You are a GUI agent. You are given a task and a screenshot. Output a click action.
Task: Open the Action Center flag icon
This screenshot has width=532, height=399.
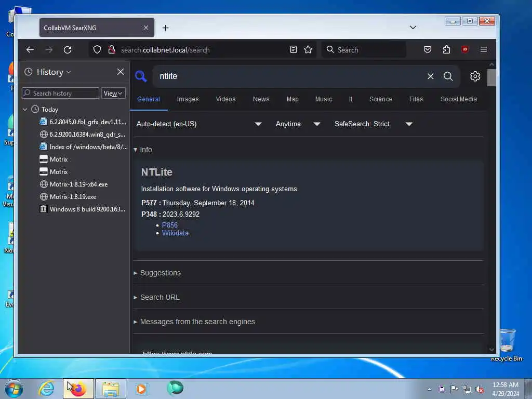coord(454,389)
